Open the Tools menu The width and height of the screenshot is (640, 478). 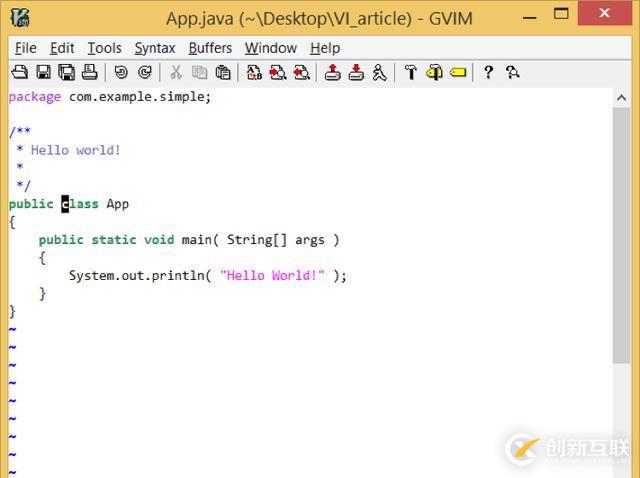coord(104,48)
